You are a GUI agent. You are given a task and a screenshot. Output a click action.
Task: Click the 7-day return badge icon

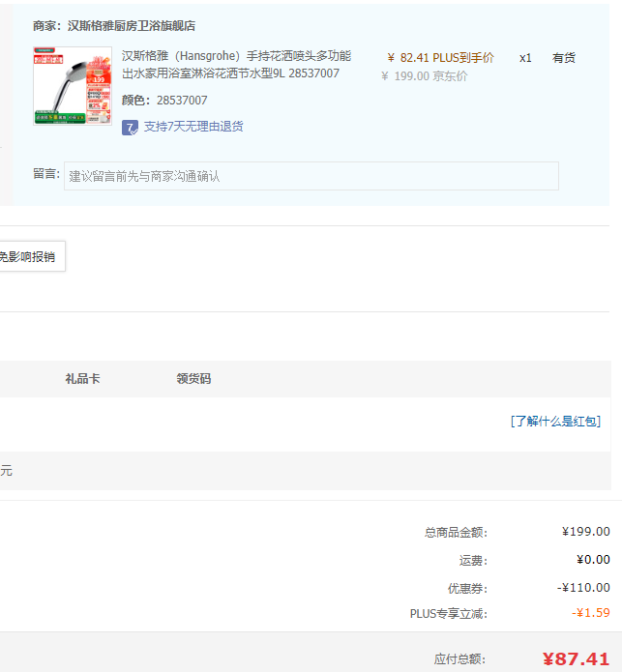[130, 128]
